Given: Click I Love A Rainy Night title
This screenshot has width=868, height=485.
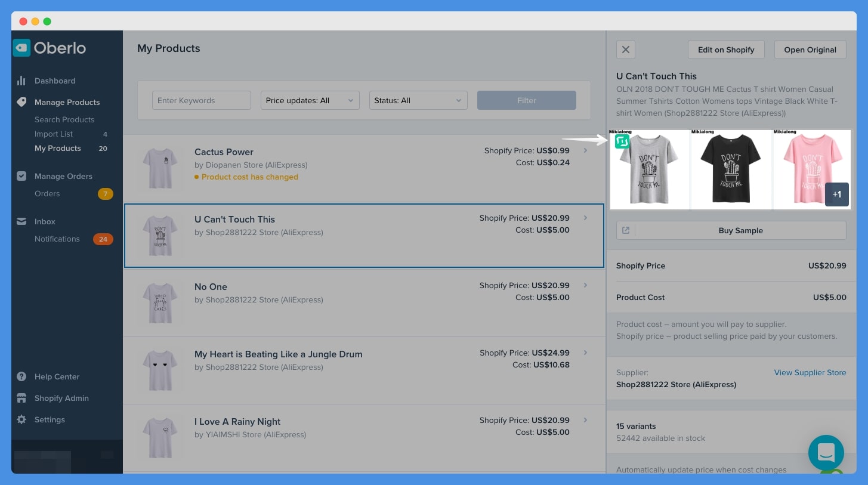Looking at the screenshot, I should pyautogui.click(x=237, y=422).
